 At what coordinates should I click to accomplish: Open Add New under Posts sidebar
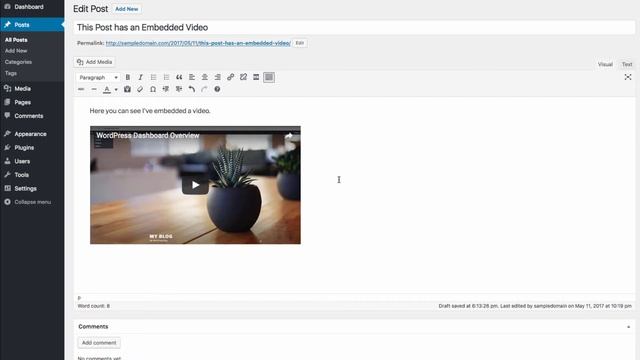tap(16, 51)
